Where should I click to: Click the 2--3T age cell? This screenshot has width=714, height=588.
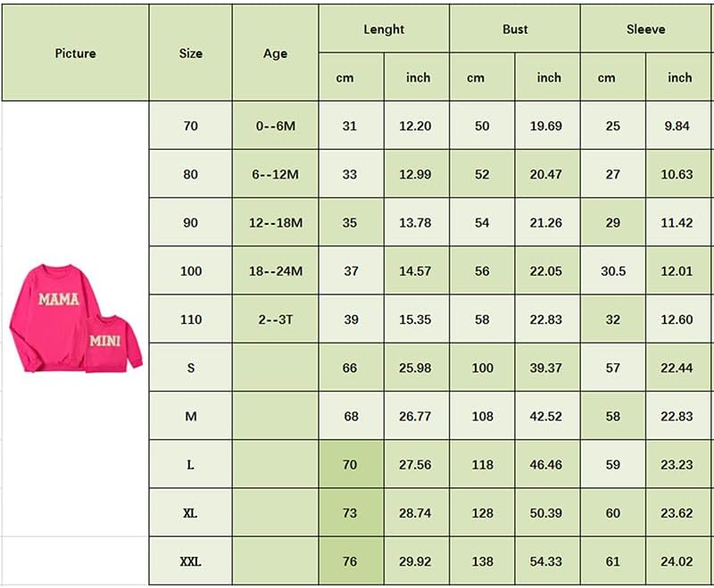click(275, 319)
